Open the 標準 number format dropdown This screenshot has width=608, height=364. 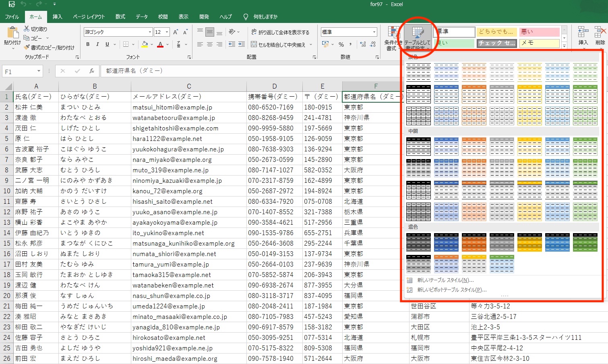point(374,32)
